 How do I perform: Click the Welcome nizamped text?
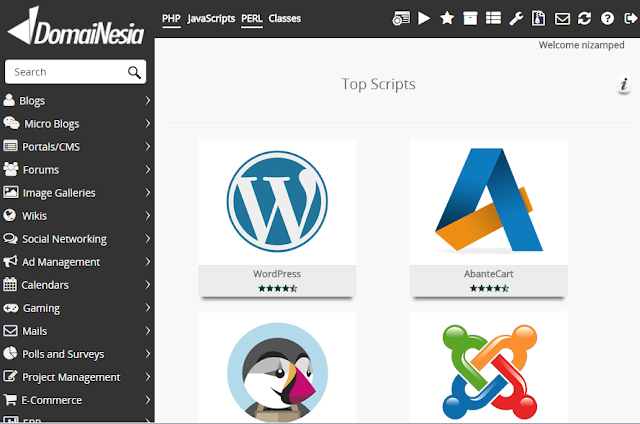coord(581,45)
